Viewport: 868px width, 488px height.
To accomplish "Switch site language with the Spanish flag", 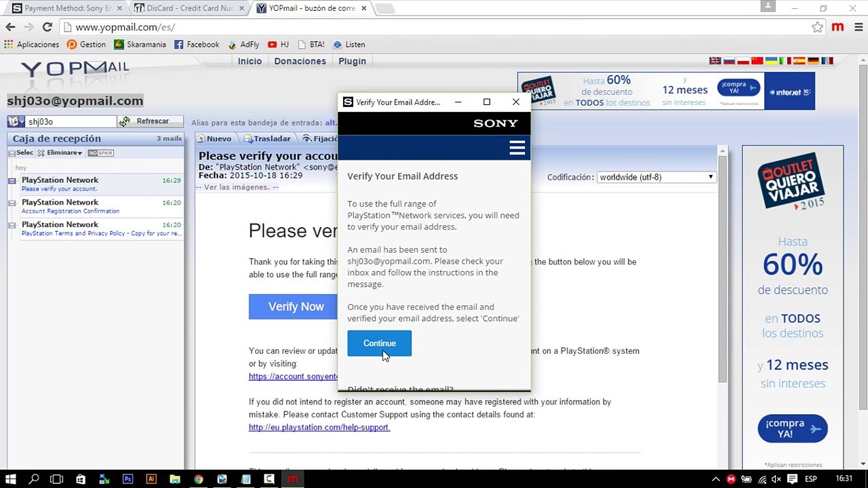I will (800, 61).
